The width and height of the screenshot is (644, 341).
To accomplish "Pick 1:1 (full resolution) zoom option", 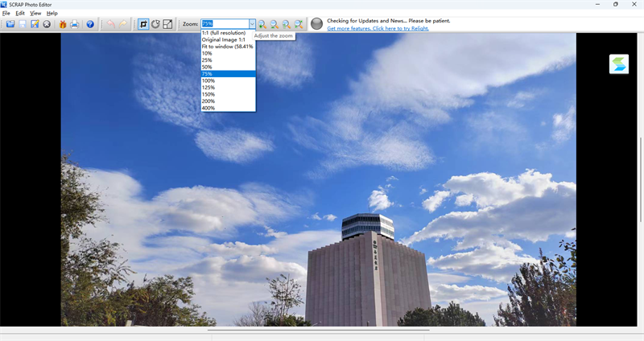I will [223, 33].
